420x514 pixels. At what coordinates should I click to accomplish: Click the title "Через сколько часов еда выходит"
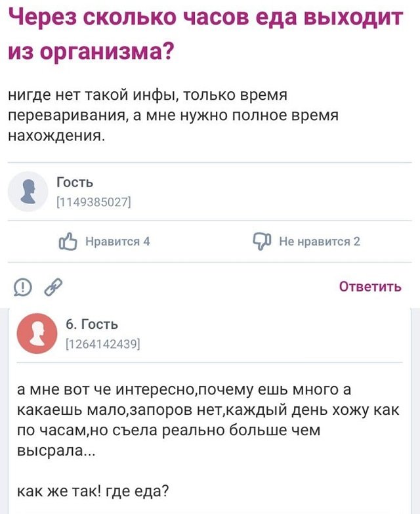[x=205, y=18]
